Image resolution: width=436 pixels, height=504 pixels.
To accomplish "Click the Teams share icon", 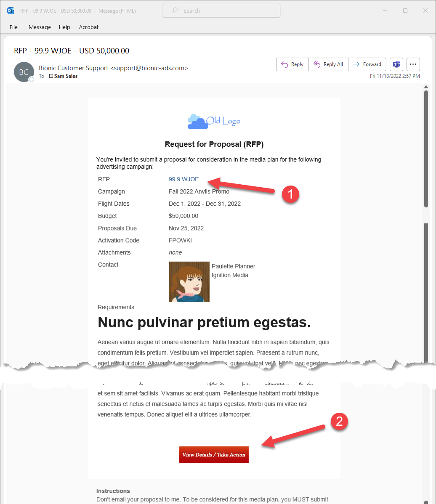I will (396, 64).
